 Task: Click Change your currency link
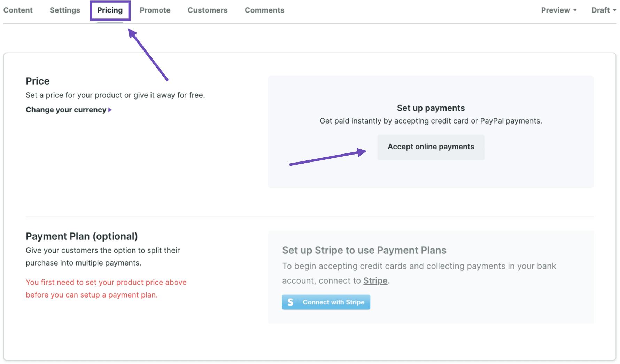(66, 110)
